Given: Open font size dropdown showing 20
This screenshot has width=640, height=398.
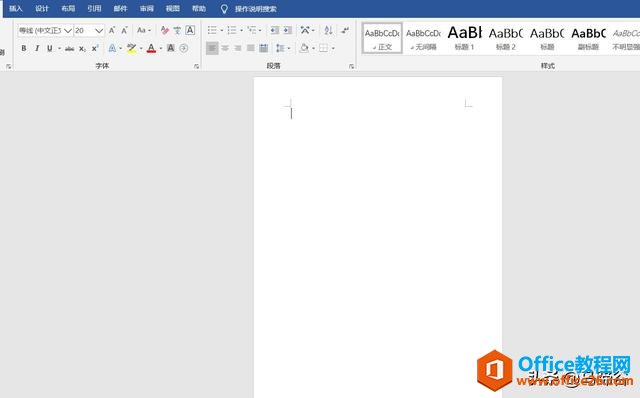Looking at the screenshot, I should coord(99,31).
